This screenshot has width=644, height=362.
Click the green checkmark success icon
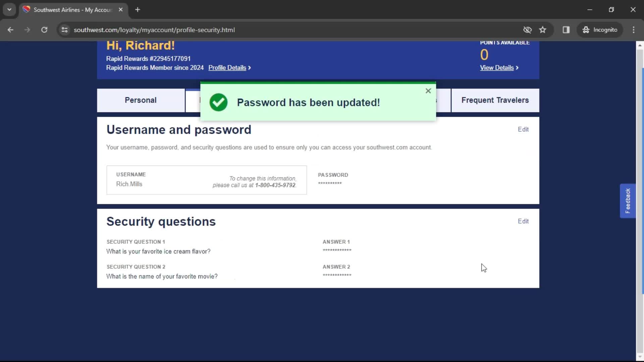coord(218,102)
